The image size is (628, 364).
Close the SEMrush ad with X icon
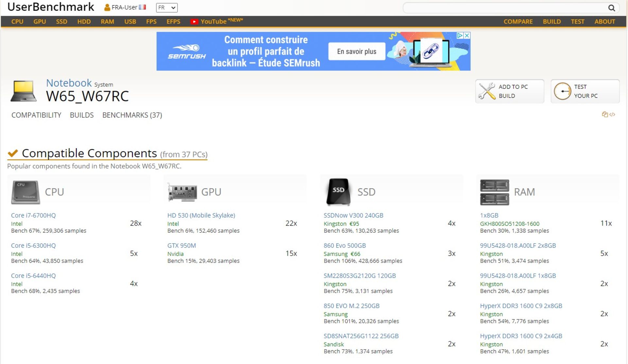coord(467,35)
